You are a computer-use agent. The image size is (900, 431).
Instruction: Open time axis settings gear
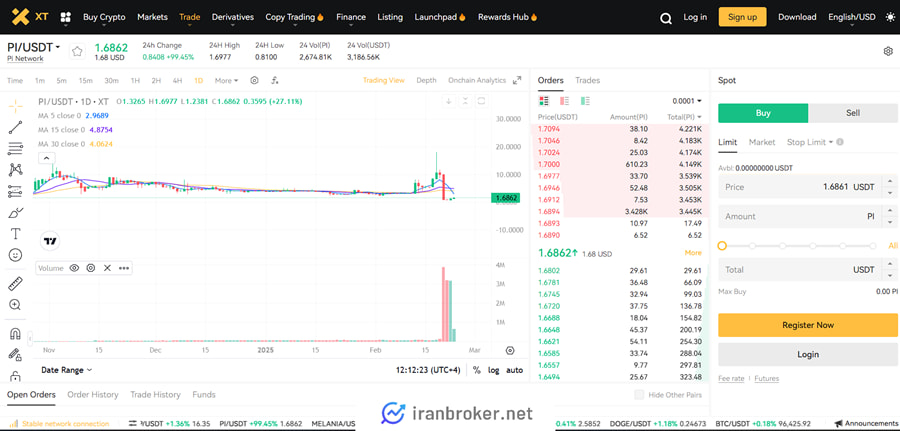click(x=510, y=350)
